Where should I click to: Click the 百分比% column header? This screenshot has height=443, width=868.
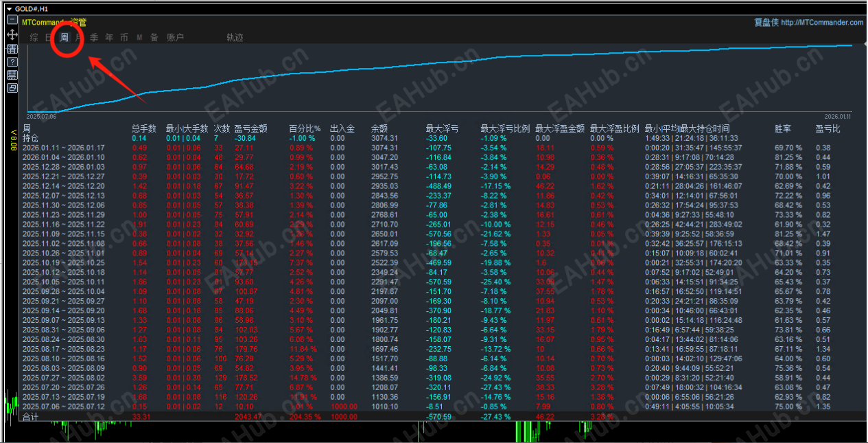click(x=305, y=128)
